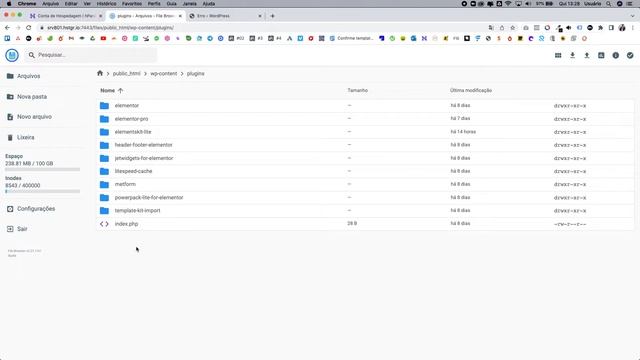Click index.php file name

tap(127, 224)
